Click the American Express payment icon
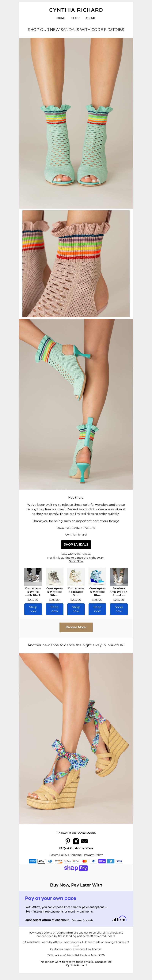The height and width of the screenshot is (980, 152). click(33, 861)
